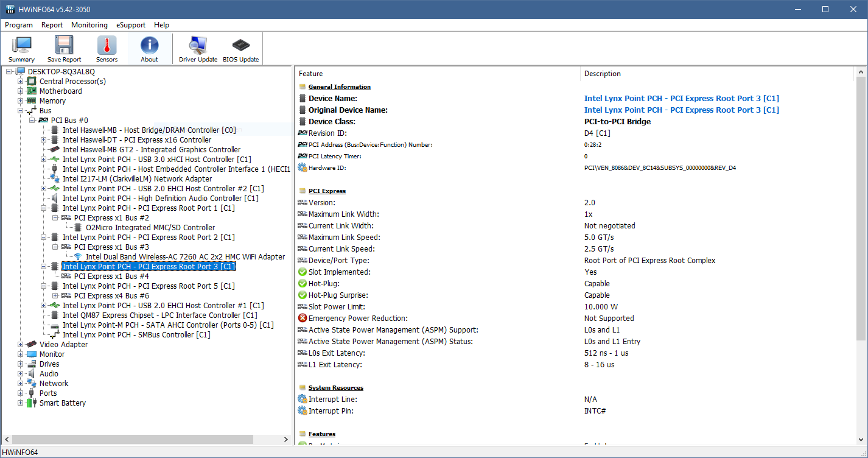The height and width of the screenshot is (458, 868).
Task: Expand the Video Adapter node
Action: tap(21, 345)
